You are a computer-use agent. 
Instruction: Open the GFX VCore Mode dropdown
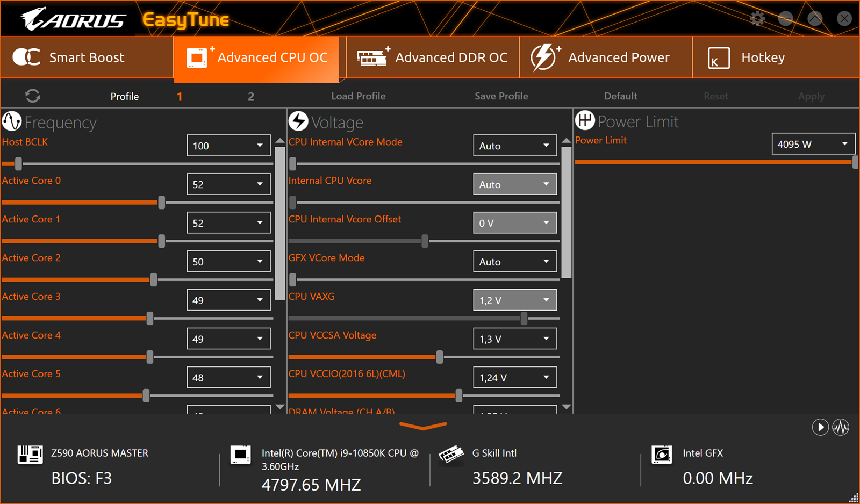click(x=515, y=262)
